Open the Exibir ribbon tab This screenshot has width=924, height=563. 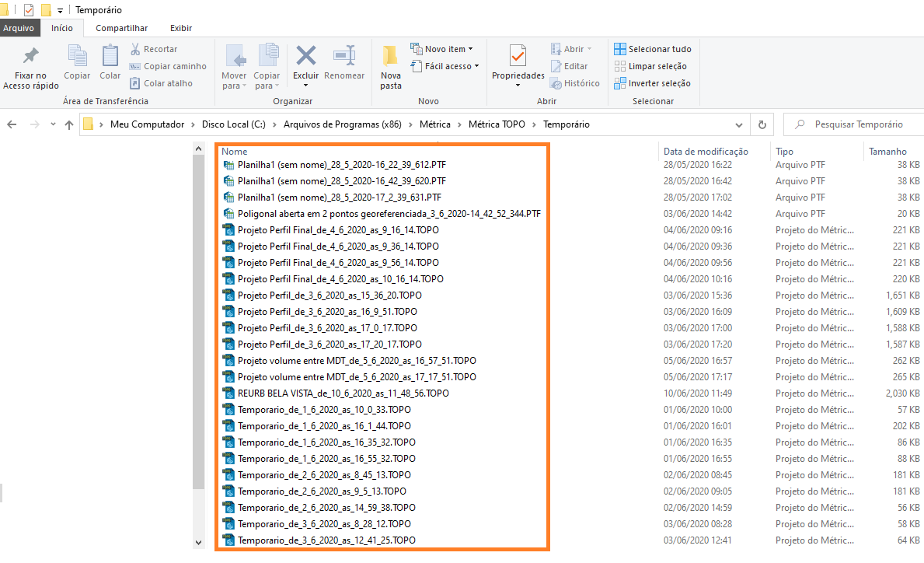coord(181,28)
